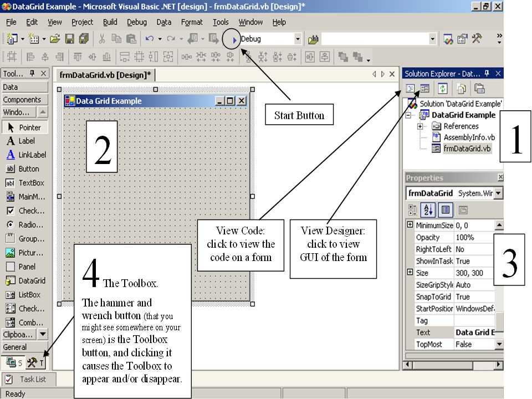532x399 pixels.
Task: Toggle Alphabetic sorting in Properties window
Action: point(428,210)
